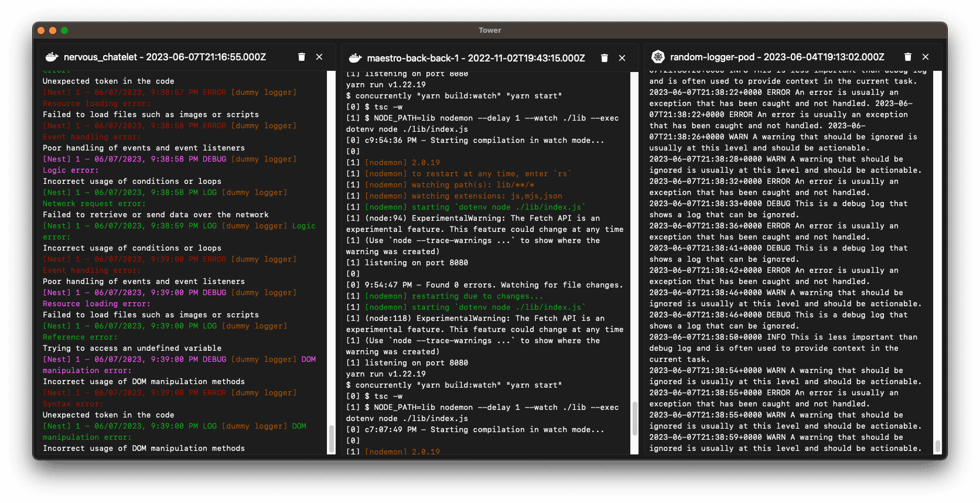Click the Tower window title bar
Image resolution: width=980 pixels, height=503 pixels.
[x=490, y=30]
